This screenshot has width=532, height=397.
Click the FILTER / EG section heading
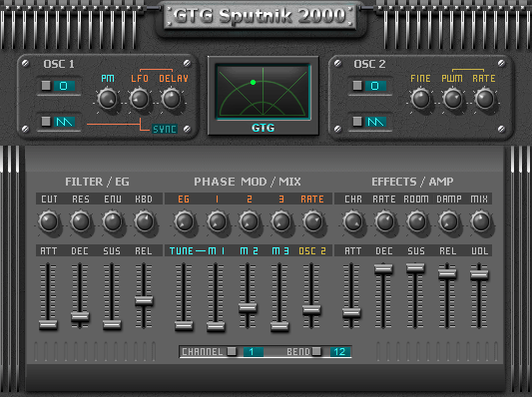tap(97, 182)
